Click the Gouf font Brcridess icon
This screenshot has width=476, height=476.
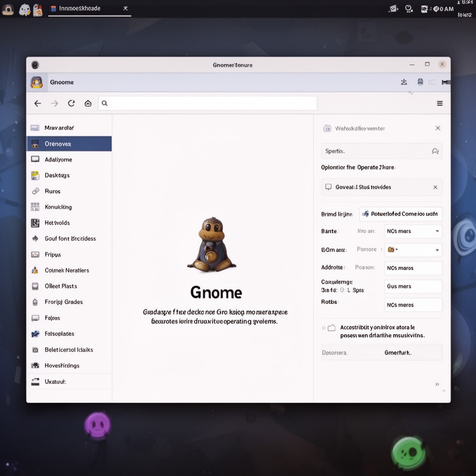coord(35,238)
